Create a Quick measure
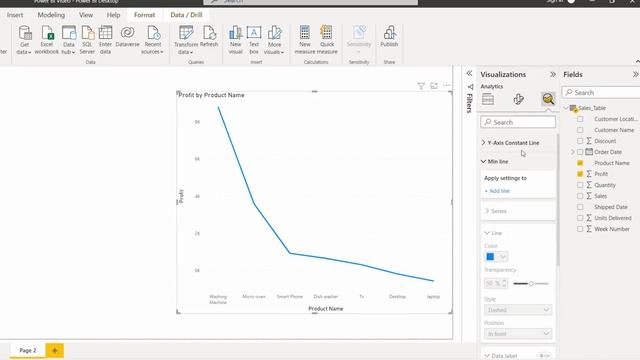The height and width of the screenshot is (360, 640). point(327,40)
